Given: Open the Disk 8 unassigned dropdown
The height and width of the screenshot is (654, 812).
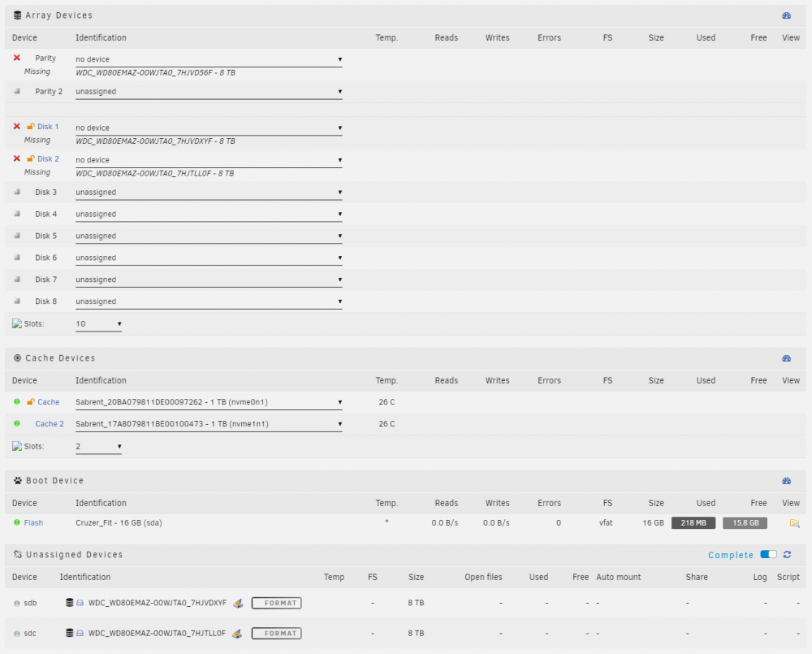Looking at the screenshot, I should (x=209, y=301).
